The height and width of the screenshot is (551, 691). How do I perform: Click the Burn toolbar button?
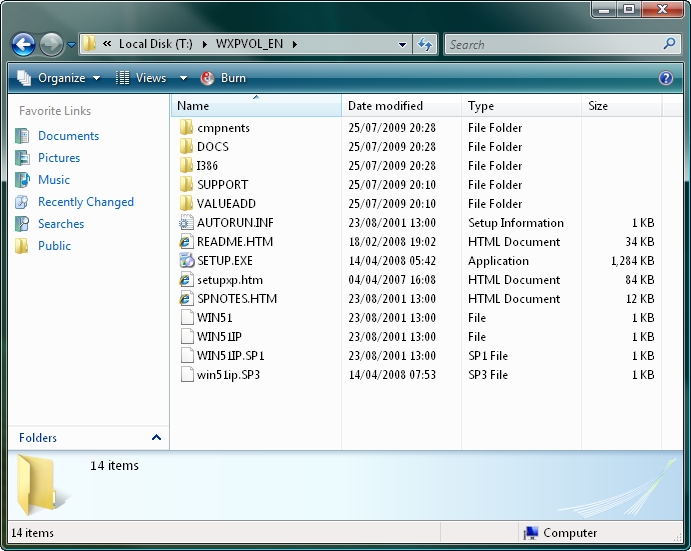click(223, 78)
